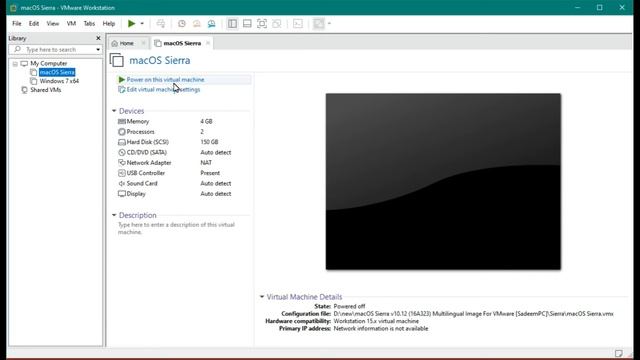Select Windows 7 x64 in Library
This screenshot has width=640, height=360.
59,81
